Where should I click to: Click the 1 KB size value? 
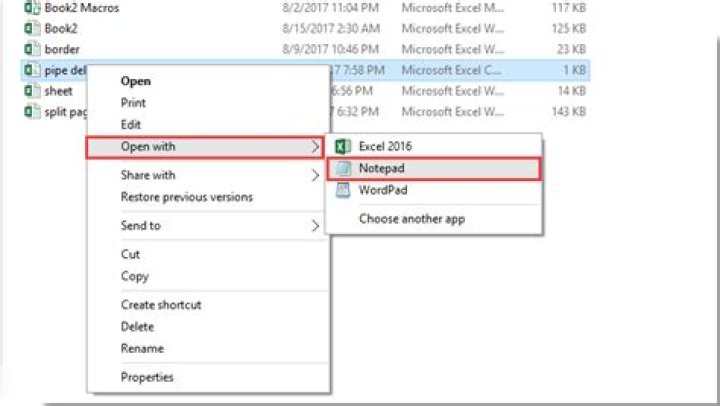click(x=574, y=70)
